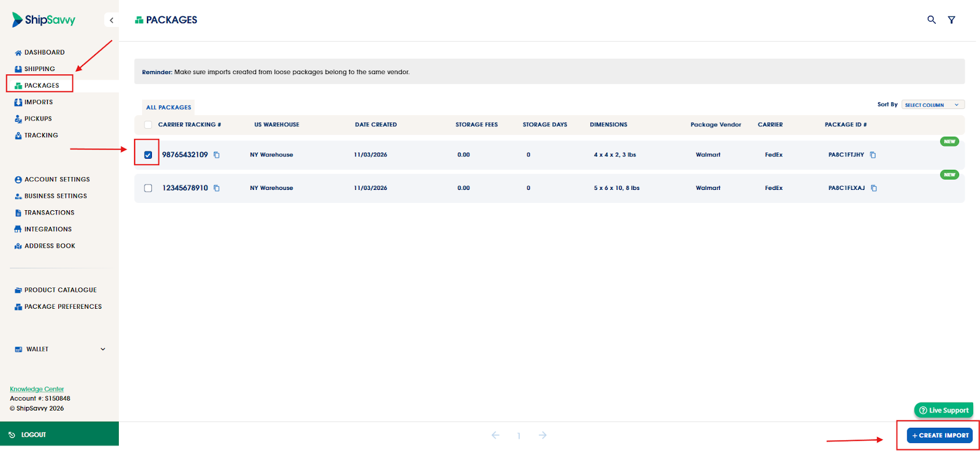Open the Dashboard menu item
This screenshot has width=980, height=451.
[44, 52]
